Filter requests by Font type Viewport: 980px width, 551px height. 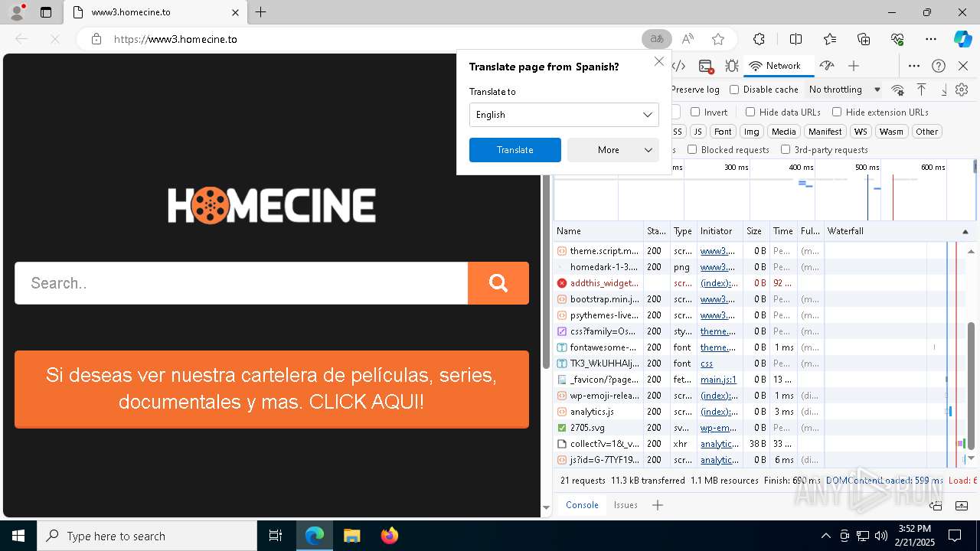[723, 132]
